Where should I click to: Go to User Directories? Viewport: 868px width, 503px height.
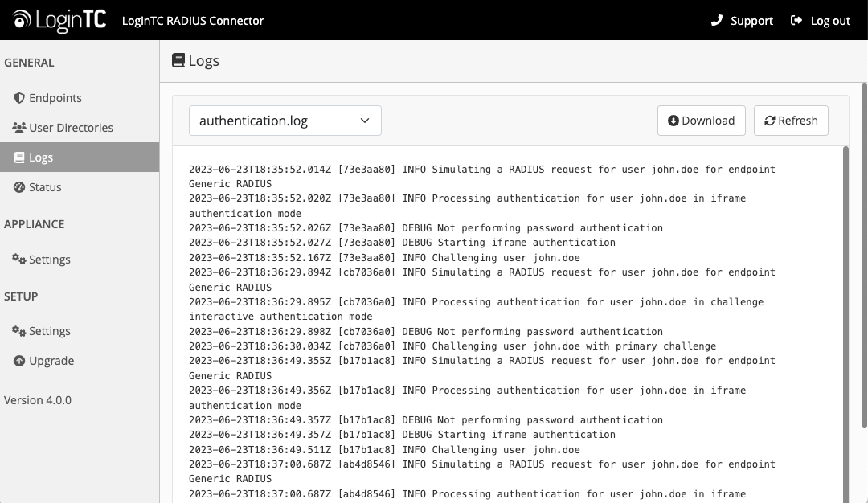[80, 128]
